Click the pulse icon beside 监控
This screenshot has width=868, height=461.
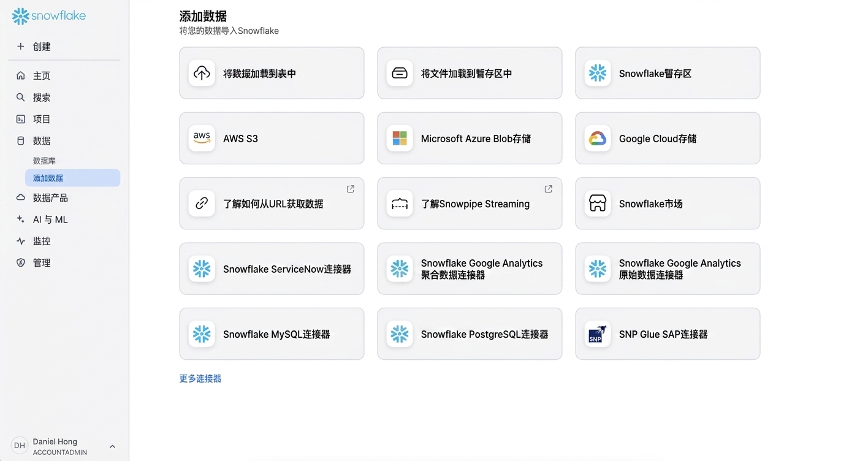(x=21, y=241)
